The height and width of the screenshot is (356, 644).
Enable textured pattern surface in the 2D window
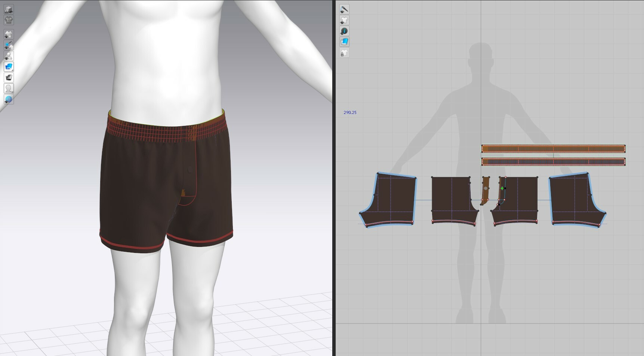[x=345, y=42]
